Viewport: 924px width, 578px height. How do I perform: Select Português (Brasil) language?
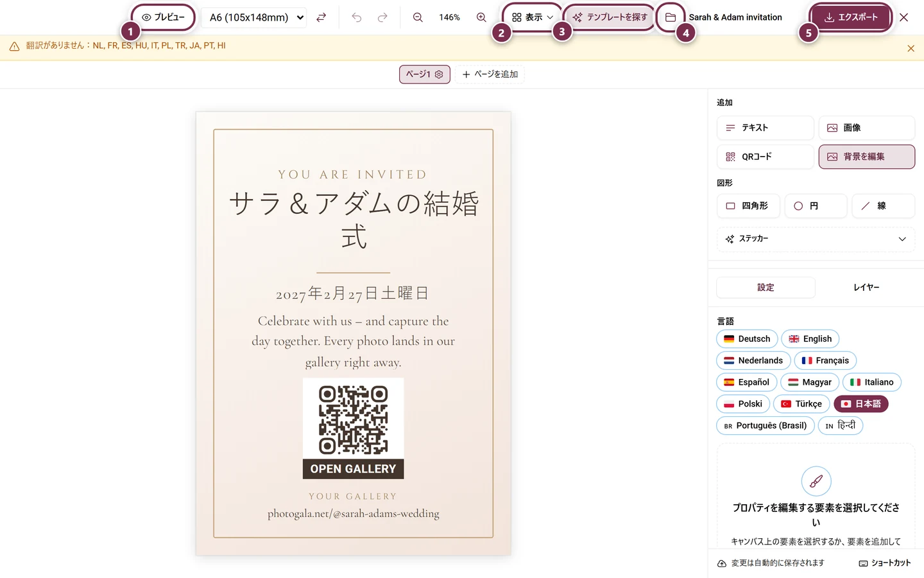click(766, 426)
